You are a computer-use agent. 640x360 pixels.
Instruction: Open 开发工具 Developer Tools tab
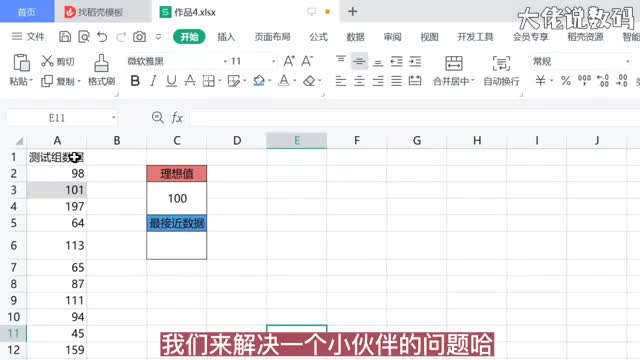click(x=475, y=37)
